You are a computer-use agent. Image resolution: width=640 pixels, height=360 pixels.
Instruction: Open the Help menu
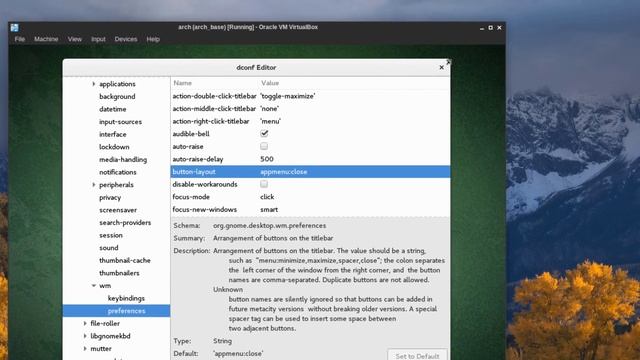(153, 39)
